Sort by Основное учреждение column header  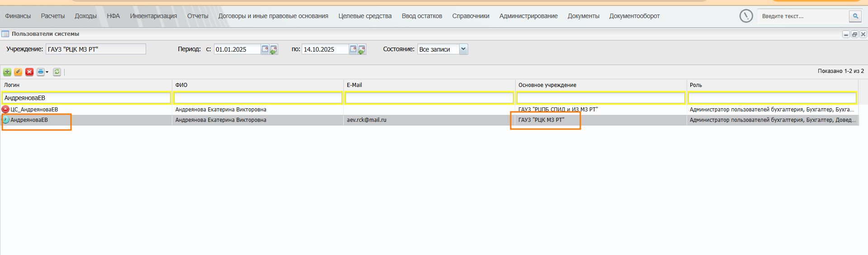[601, 85]
